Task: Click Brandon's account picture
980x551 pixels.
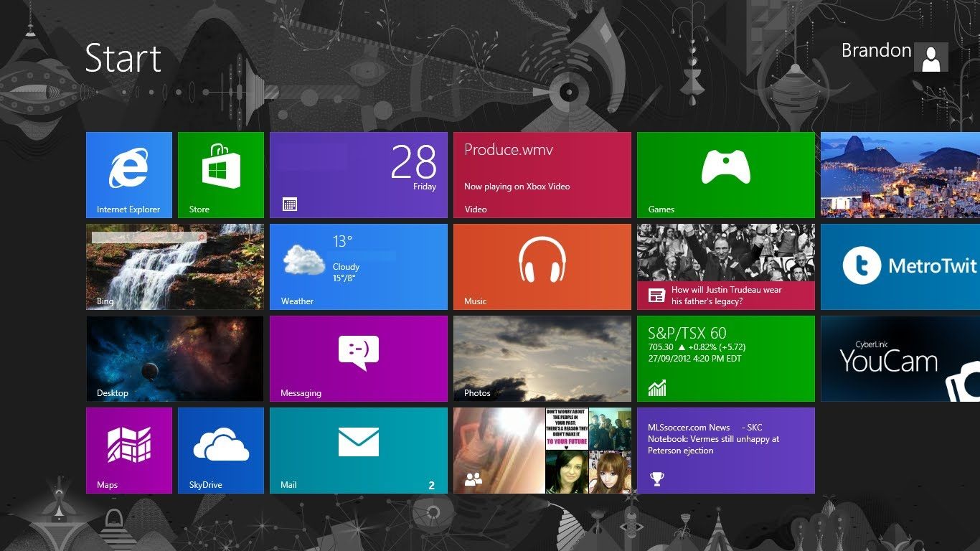Action: [x=930, y=57]
